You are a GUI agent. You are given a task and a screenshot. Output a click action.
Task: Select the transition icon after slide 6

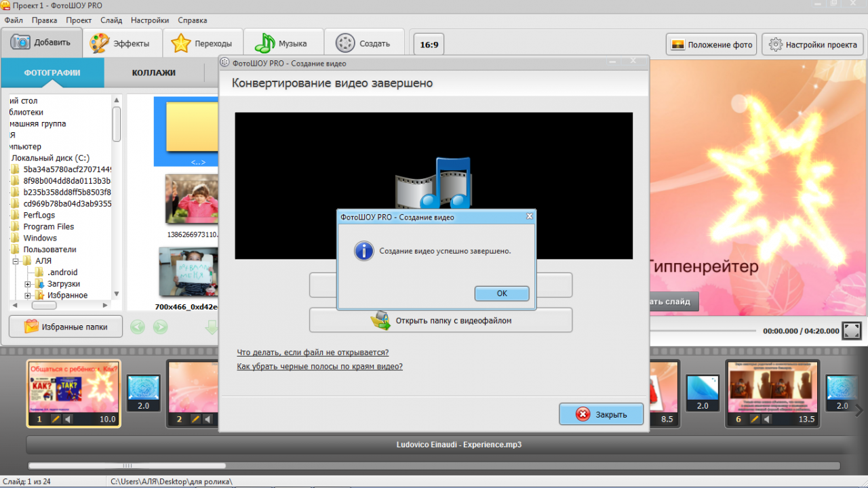click(842, 388)
